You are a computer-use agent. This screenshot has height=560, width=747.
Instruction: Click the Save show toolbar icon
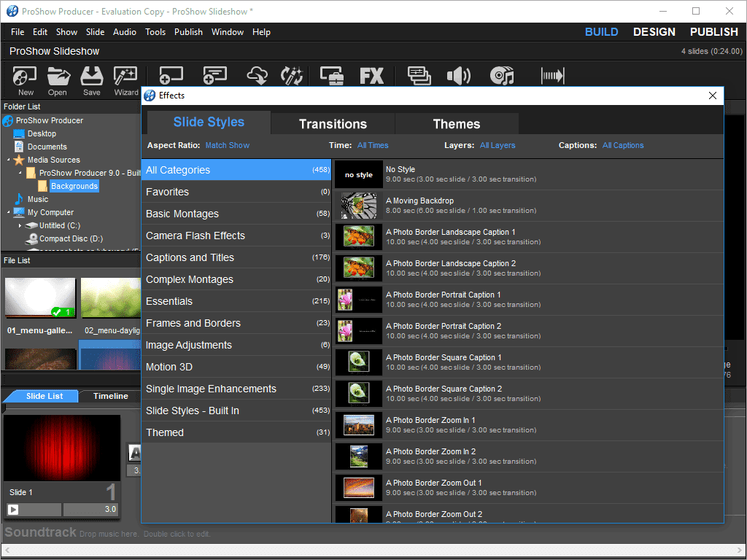click(x=91, y=76)
